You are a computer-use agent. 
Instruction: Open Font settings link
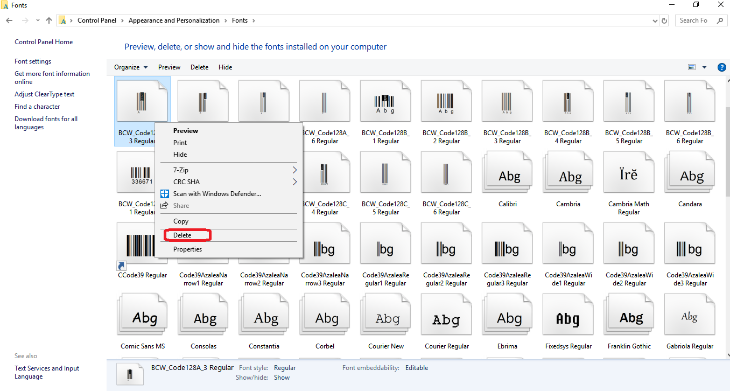tap(33, 61)
